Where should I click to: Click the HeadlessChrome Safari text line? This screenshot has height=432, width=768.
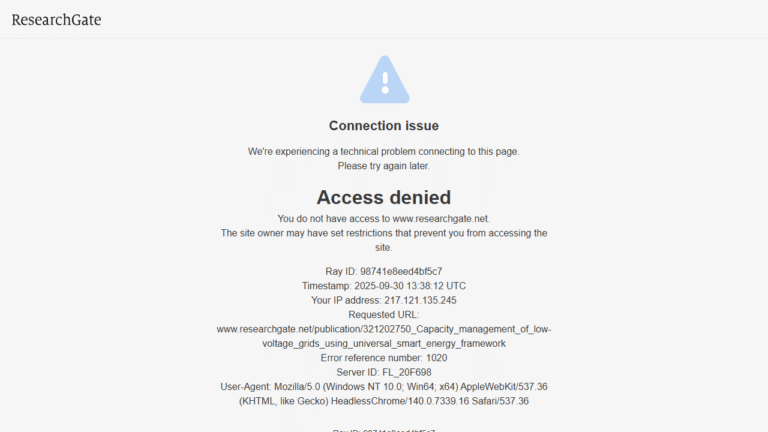tap(384, 401)
